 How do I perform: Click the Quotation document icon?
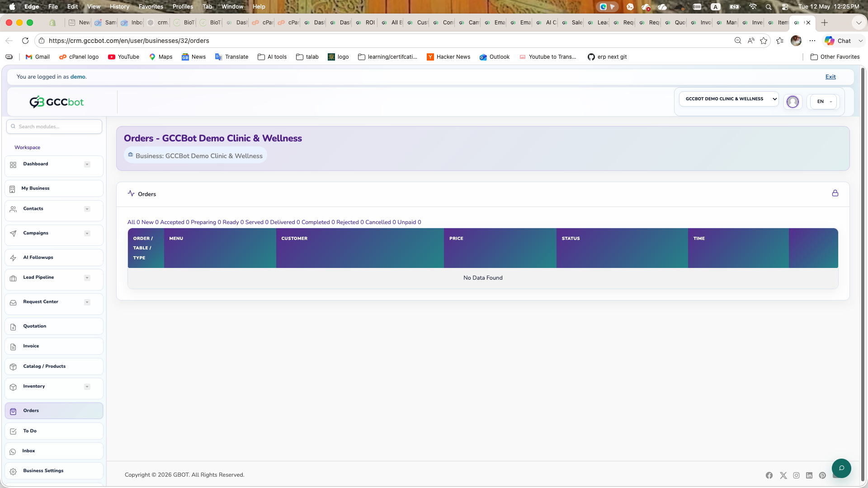13,327
